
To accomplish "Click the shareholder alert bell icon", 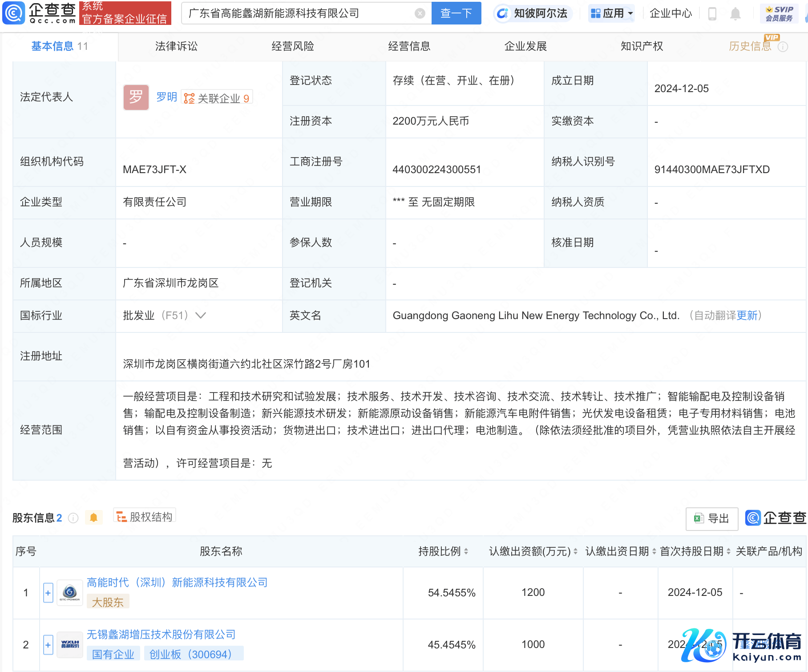I will [93, 518].
